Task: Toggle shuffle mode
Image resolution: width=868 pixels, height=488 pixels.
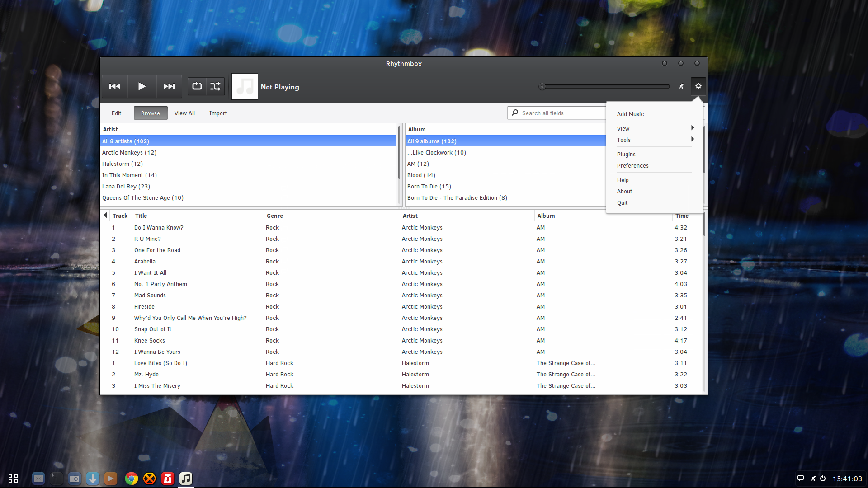Action: coord(216,86)
